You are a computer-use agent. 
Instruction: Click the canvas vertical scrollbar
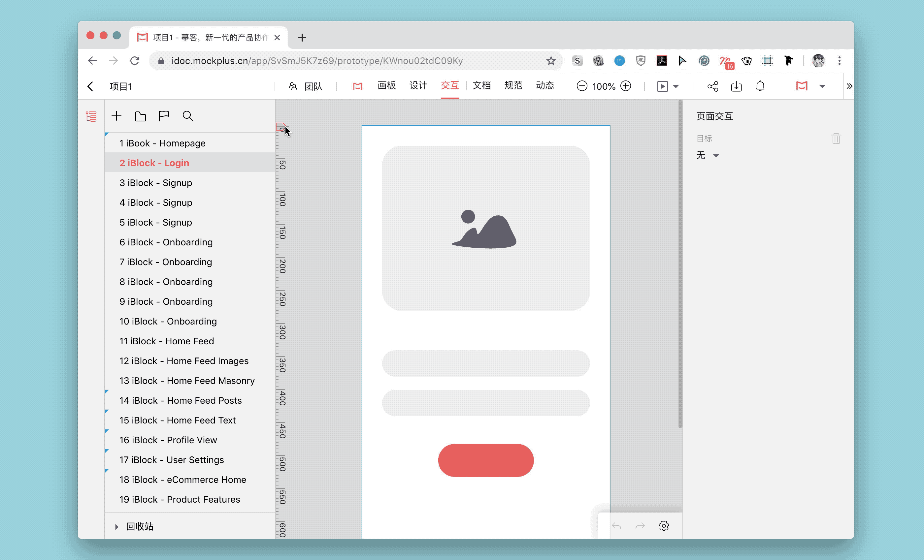tap(680, 263)
